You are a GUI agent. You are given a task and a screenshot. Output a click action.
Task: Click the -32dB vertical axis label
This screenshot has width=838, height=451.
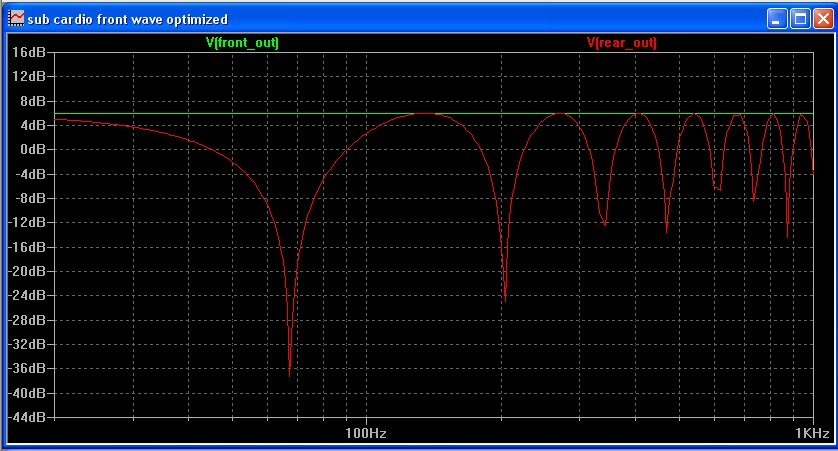(x=27, y=344)
